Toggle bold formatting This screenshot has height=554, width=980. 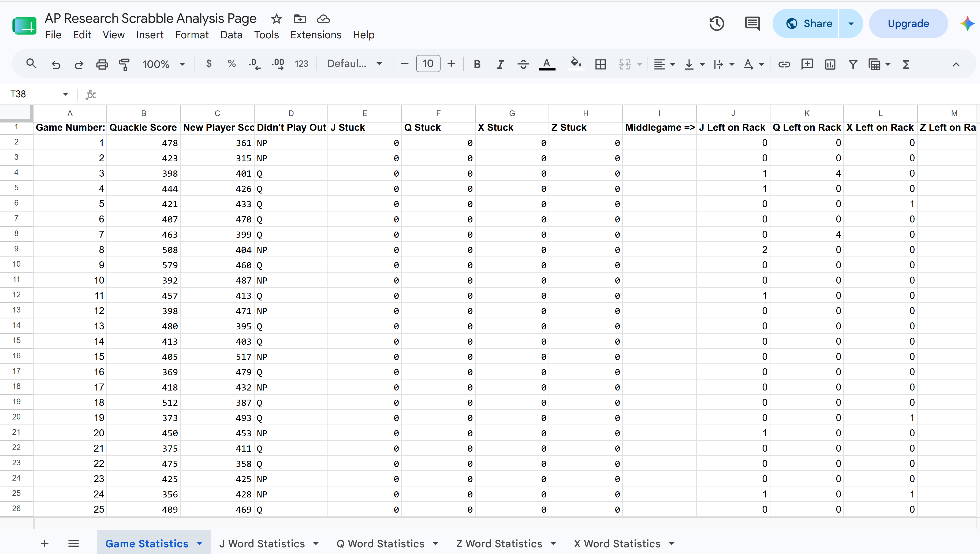[477, 64]
